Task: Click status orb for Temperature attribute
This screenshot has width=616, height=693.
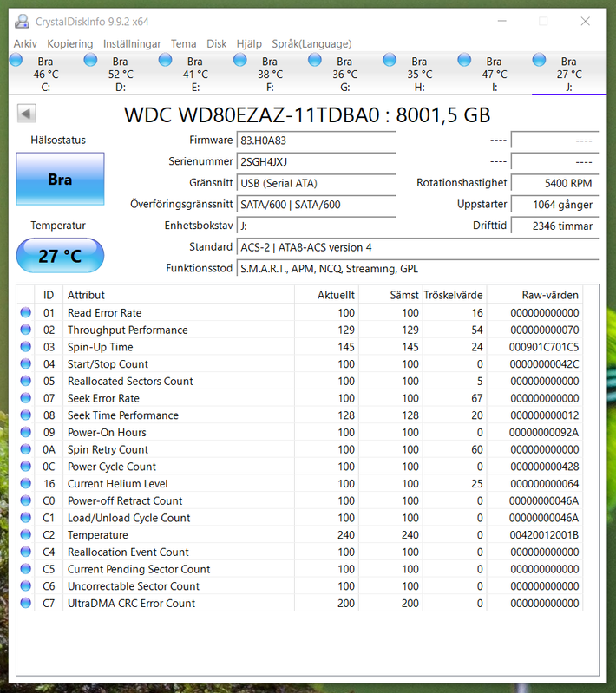Action: click(x=26, y=535)
